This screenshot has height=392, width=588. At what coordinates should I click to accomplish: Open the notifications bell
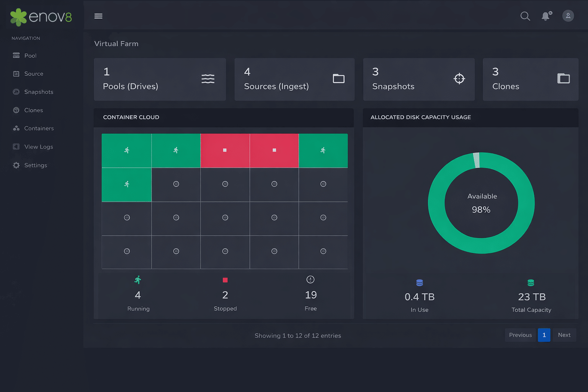tap(546, 16)
